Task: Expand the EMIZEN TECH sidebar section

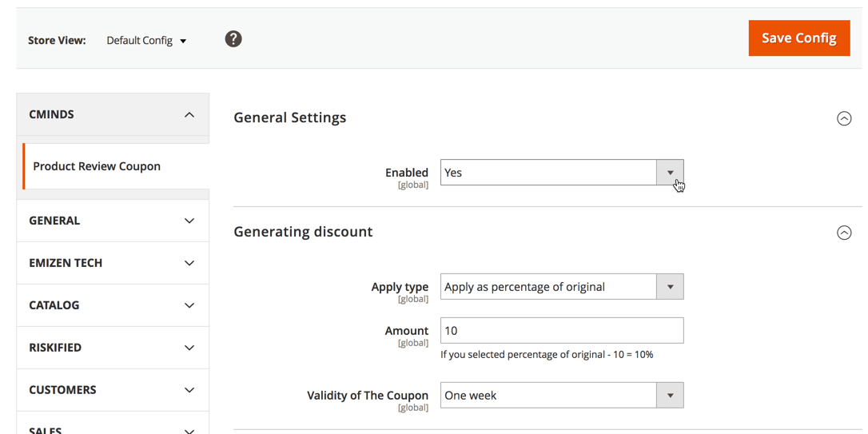Action: [x=113, y=263]
